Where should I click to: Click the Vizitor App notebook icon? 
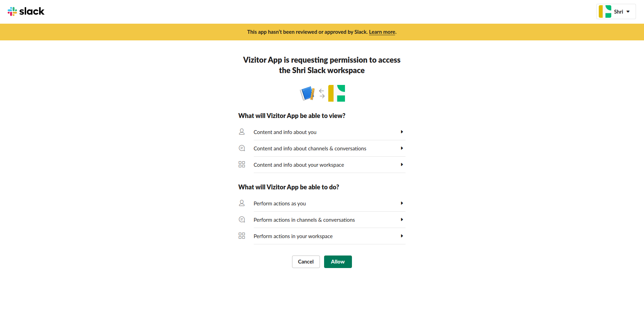(x=307, y=93)
